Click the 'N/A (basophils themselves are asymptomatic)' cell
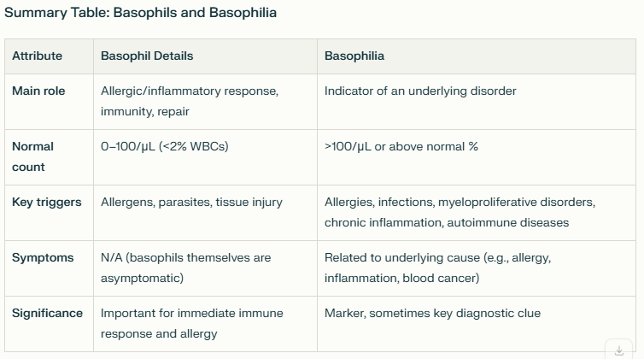The width and height of the screenshot is (644, 359). coord(185,268)
